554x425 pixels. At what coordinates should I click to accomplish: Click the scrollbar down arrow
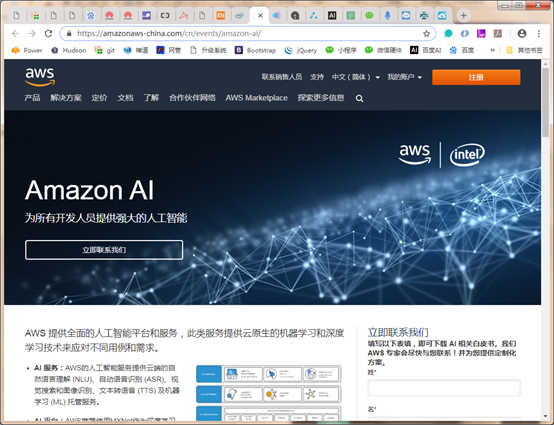[x=546, y=416]
